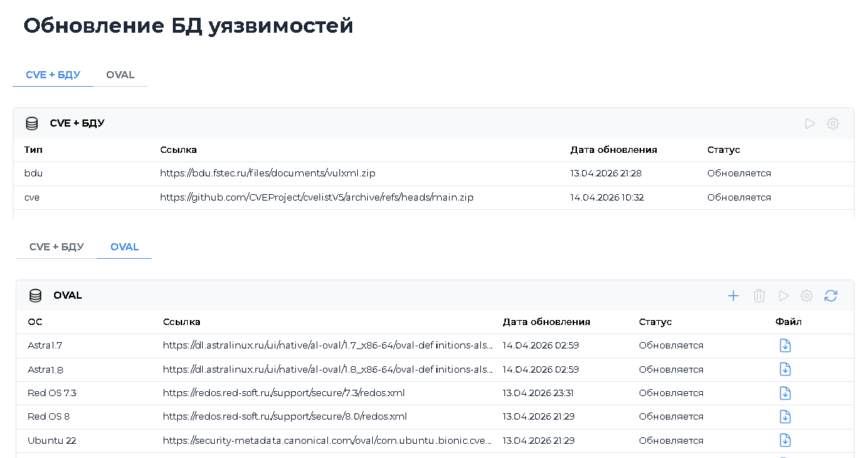Add a new OVAL source with the plus icon
Screen dimensions: 868x458
(733, 296)
